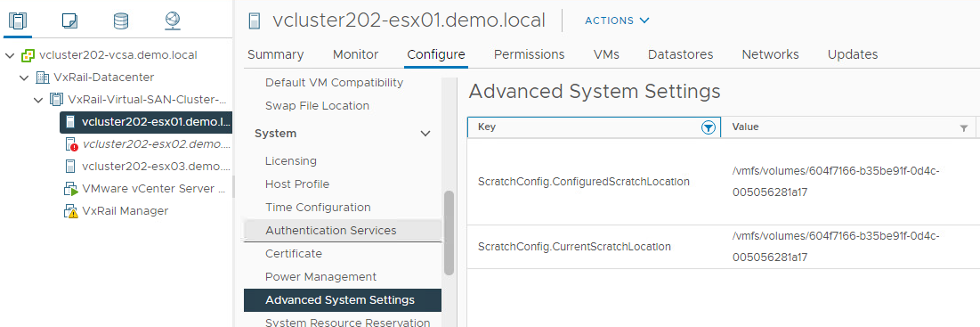Select ScratchConfig.CurrentScratchLocation key cell
The width and height of the screenshot is (980, 327).
(x=574, y=246)
